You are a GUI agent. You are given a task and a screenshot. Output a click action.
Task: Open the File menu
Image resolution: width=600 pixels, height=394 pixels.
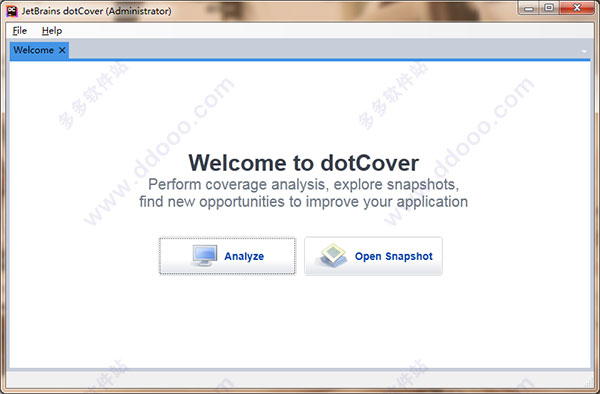20,31
